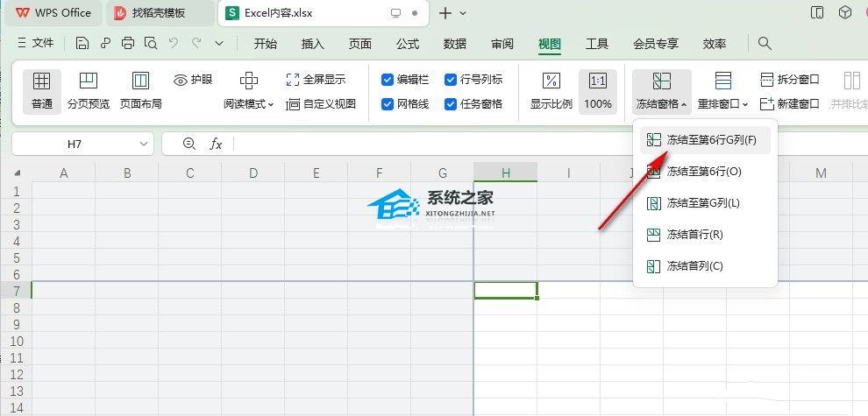Image resolution: width=868 pixels, height=416 pixels.
Task: Click the select-all corner triangle
Action: click(x=18, y=173)
